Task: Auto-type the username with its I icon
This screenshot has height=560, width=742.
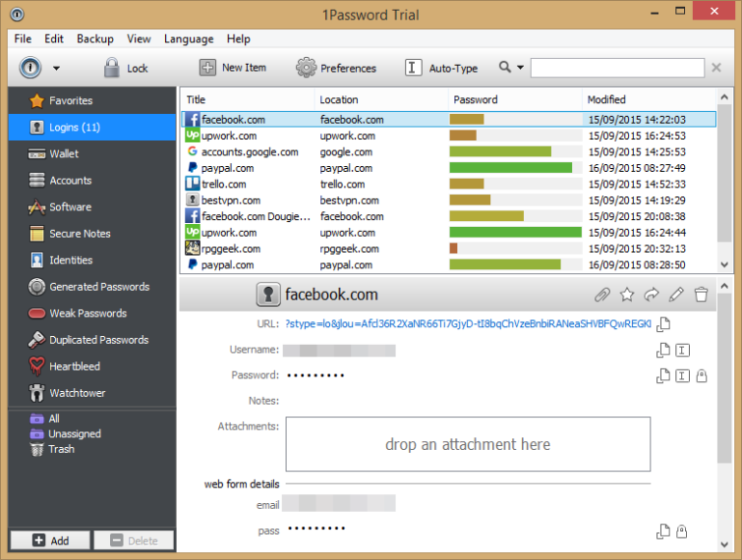Action: pyautogui.click(x=682, y=350)
